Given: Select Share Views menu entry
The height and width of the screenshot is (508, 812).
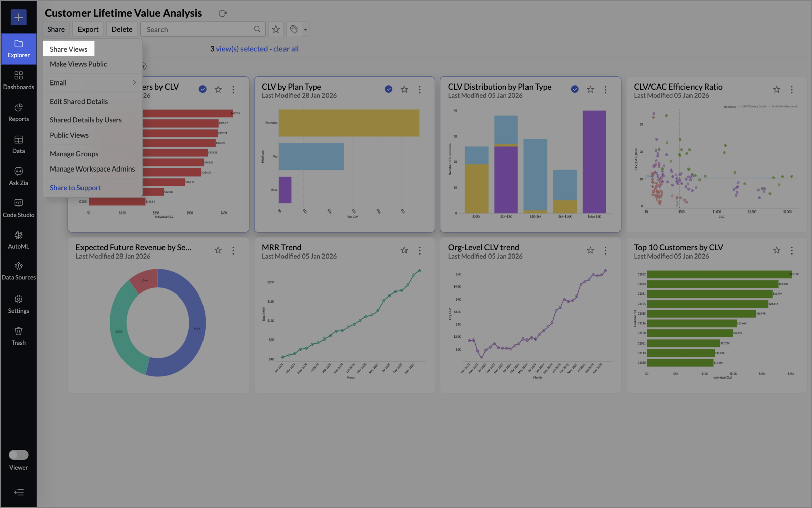Looking at the screenshot, I should pyautogui.click(x=68, y=49).
